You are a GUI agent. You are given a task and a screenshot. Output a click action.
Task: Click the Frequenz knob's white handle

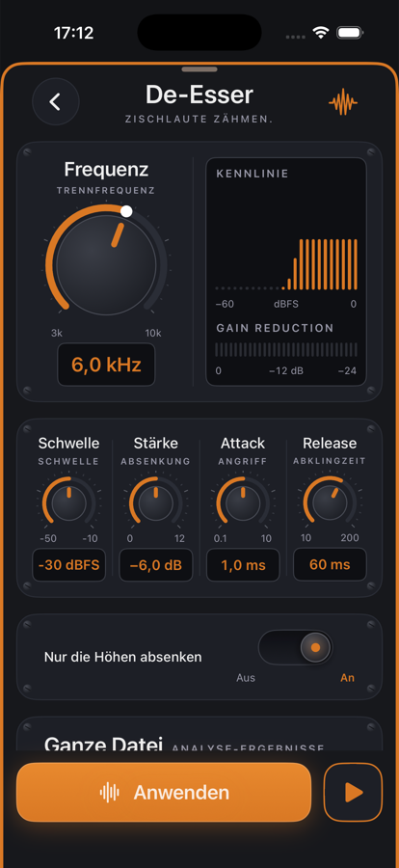click(x=126, y=211)
